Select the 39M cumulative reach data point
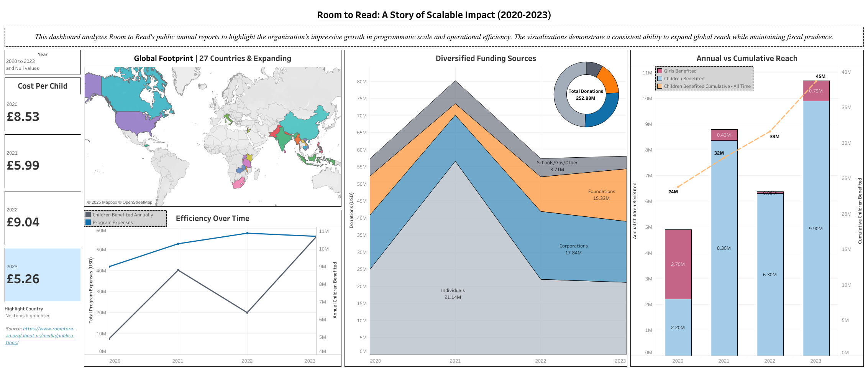868x371 pixels. point(770,132)
